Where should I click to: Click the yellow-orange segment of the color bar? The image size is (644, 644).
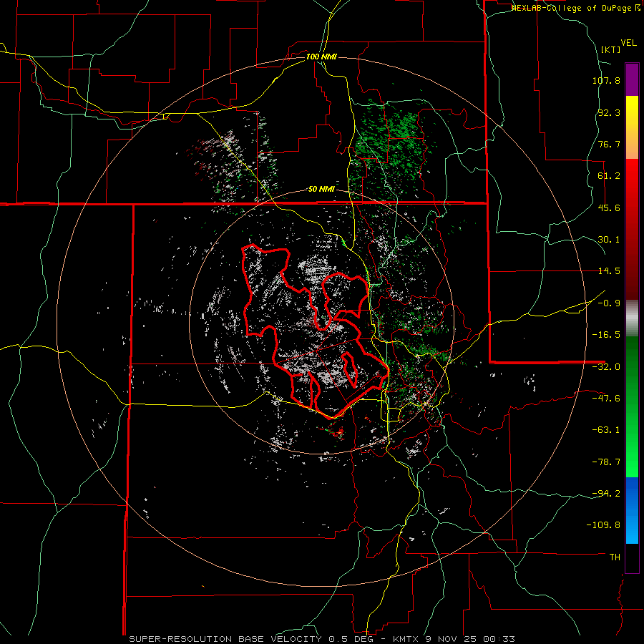(632, 127)
